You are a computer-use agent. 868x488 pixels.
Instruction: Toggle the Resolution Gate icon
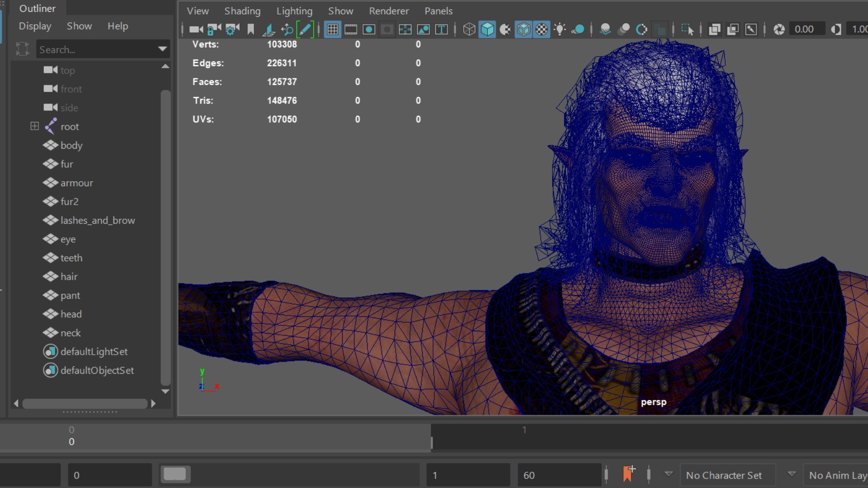point(369,29)
